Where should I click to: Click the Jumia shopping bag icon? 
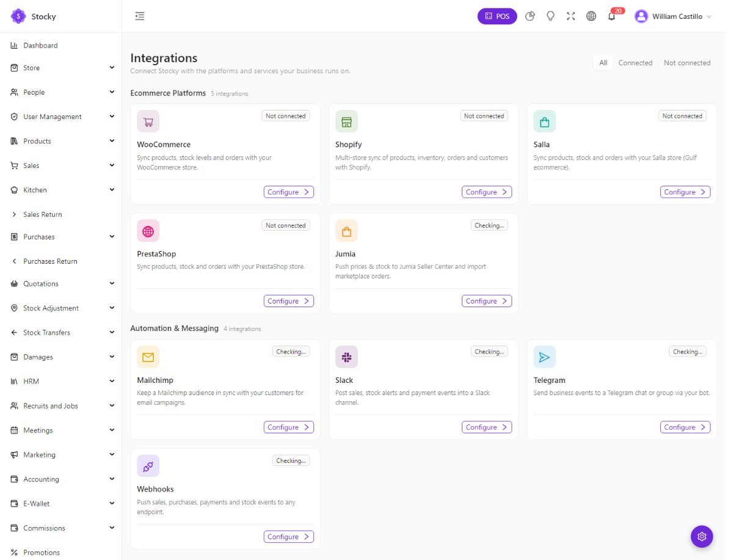[346, 231]
